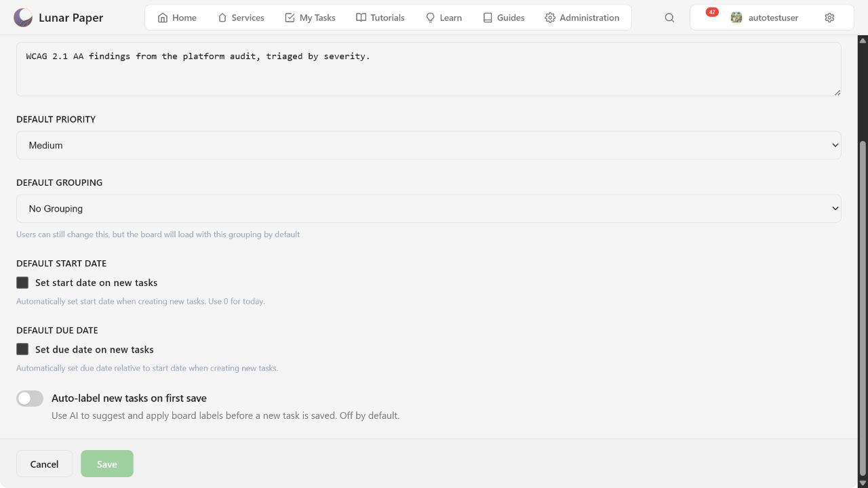Click the due date relative to start hint

[x=147, y=368]
